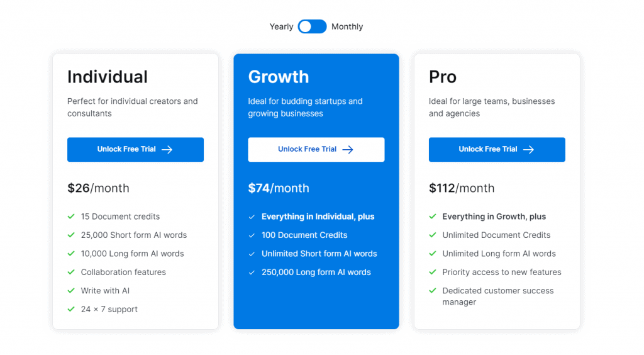Click the checkmark beside 15 Document credits
The height and width of the screenshot is (355, 644).
point(71,217)
